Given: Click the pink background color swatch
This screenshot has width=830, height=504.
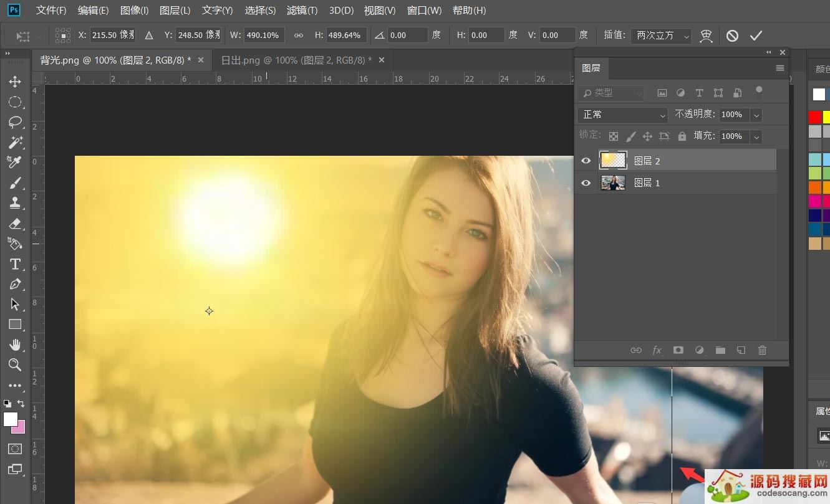Looking at the screenshot, I should [21, 429].
